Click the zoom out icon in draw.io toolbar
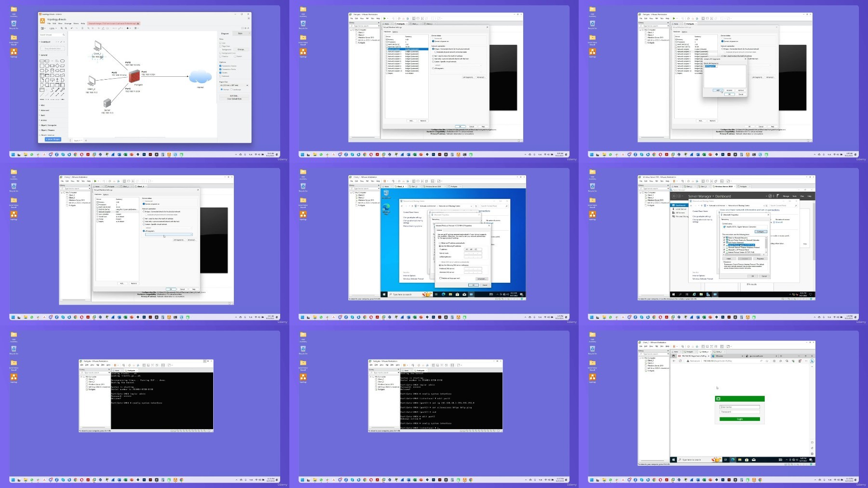The height and width of the screenshot is (488, 868). click(x=66, y=28)
